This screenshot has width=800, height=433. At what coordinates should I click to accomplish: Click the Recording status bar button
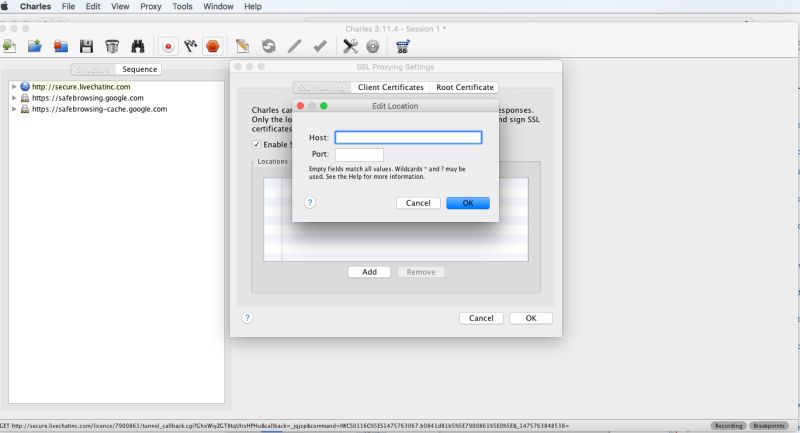click(x=729, y=425)
